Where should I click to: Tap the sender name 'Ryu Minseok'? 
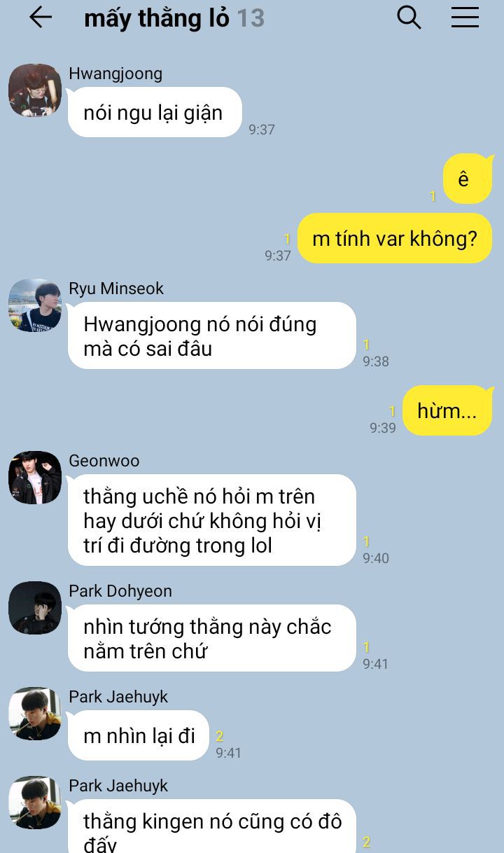(116, 289)
